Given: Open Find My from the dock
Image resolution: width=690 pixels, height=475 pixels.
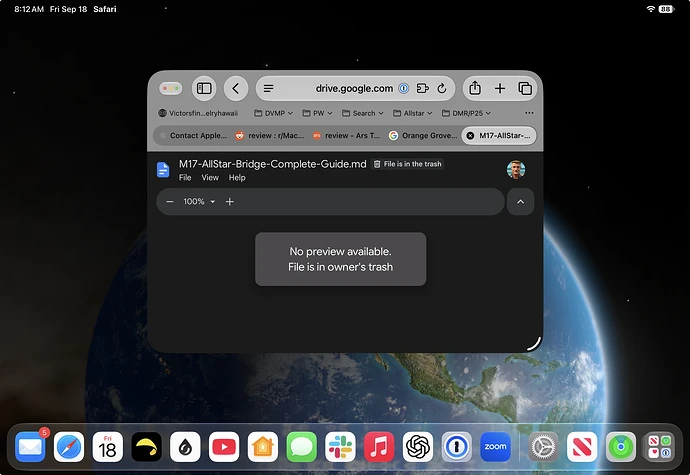Looking at the screenshot, I should pyautogui.click(x=620, y=447).
